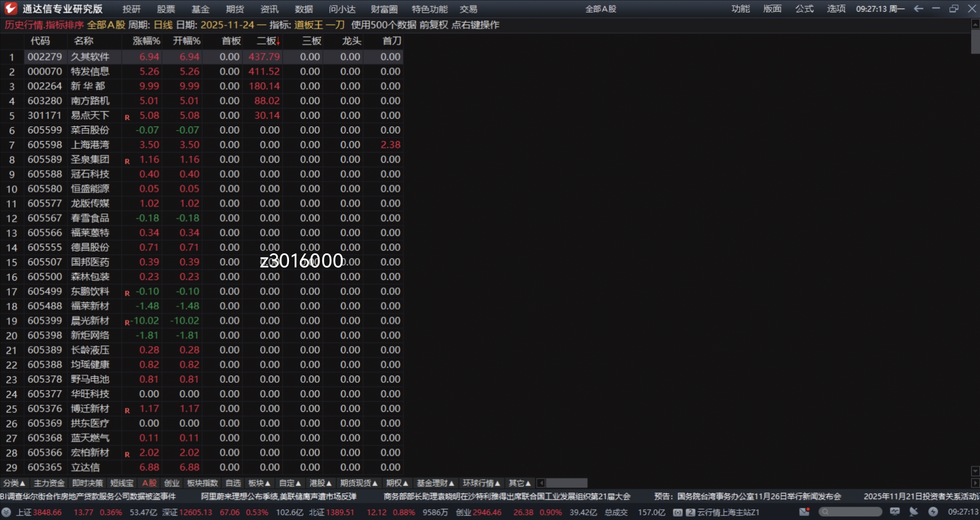Click the vertical scrollbar up arrow
The width and height of the screenshot is (980, 520).
click(x=975, y=24)
